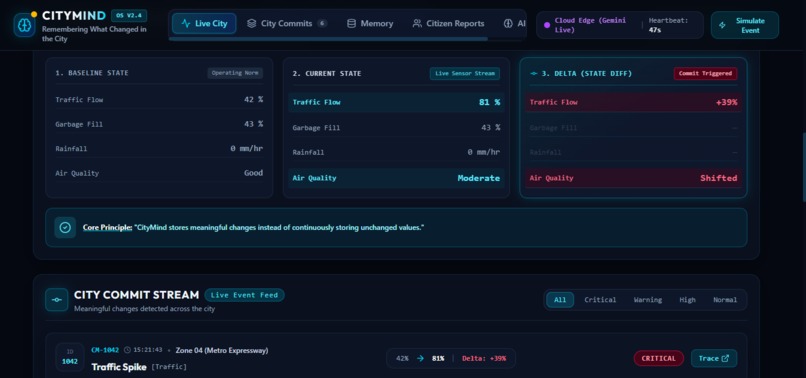Click the Commit Triggered badge
The width and height of the screenshot is (806, 378).
point(705,74)
